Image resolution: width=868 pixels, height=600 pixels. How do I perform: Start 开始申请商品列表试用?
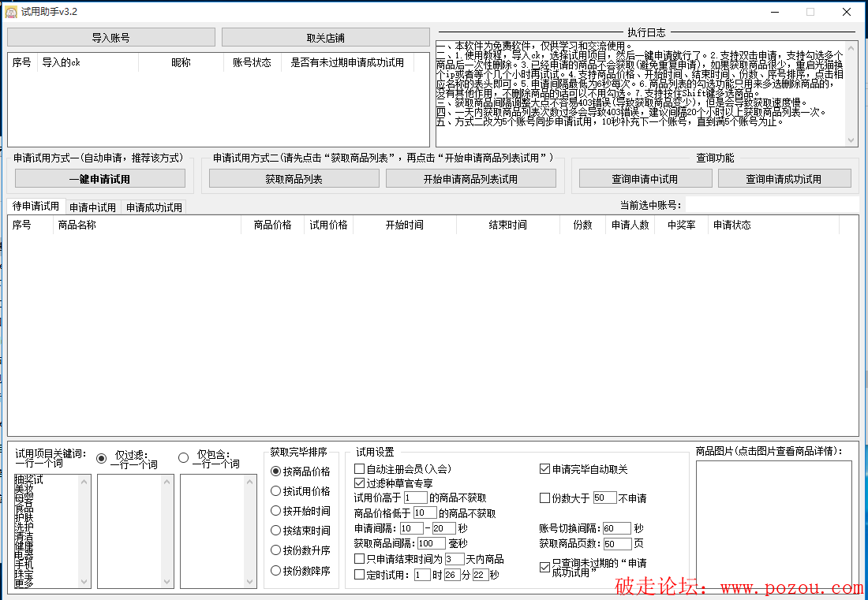tap(470, 179)
